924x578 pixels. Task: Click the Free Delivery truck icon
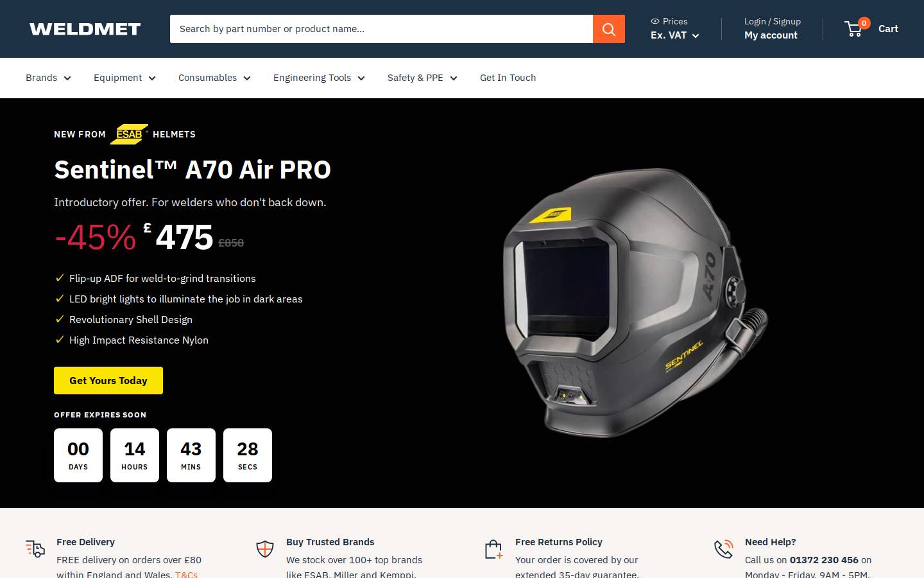coord(35,548)
